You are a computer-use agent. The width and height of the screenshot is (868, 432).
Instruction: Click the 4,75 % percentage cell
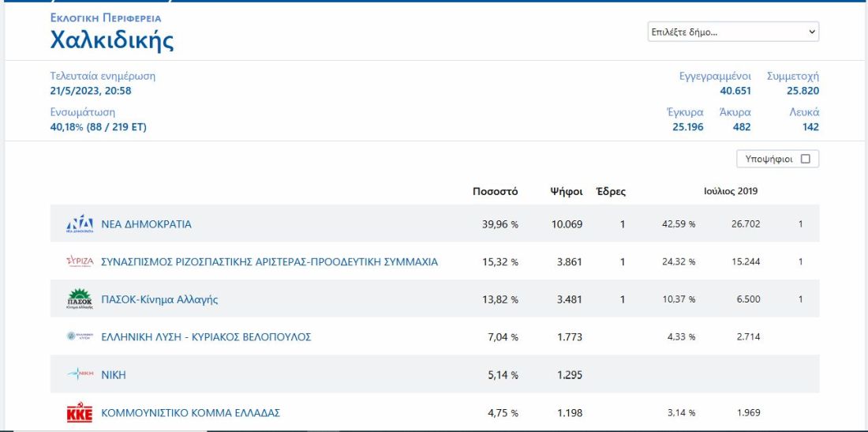pos(503,412)
